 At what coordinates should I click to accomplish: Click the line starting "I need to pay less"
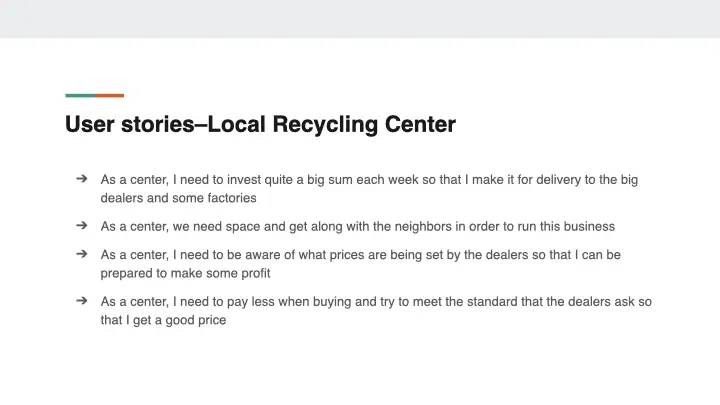(x=376, y=301)
